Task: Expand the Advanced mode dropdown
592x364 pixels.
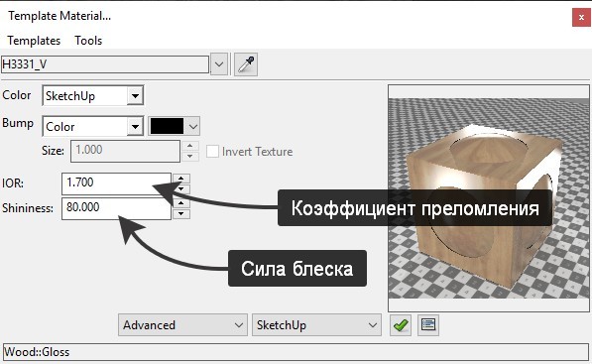Action: [182, 324]
